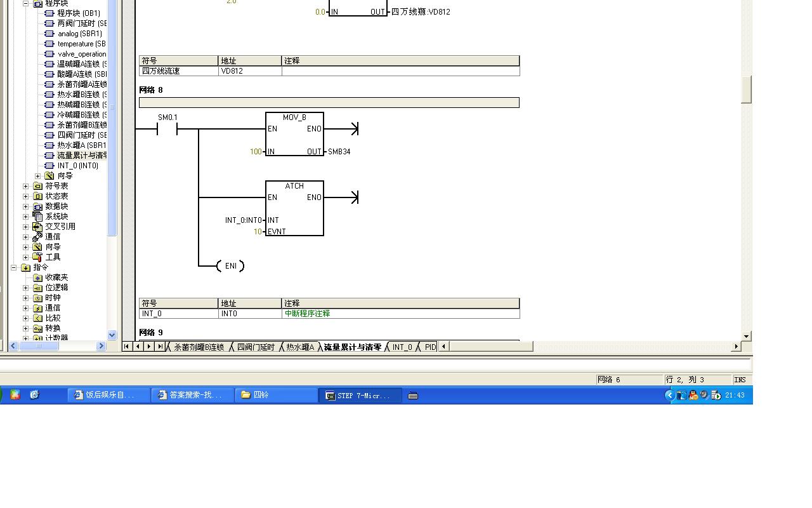Click the editor horizontal scrollbar right arrow
The image size is (812, 508).
tap(736, 346)
